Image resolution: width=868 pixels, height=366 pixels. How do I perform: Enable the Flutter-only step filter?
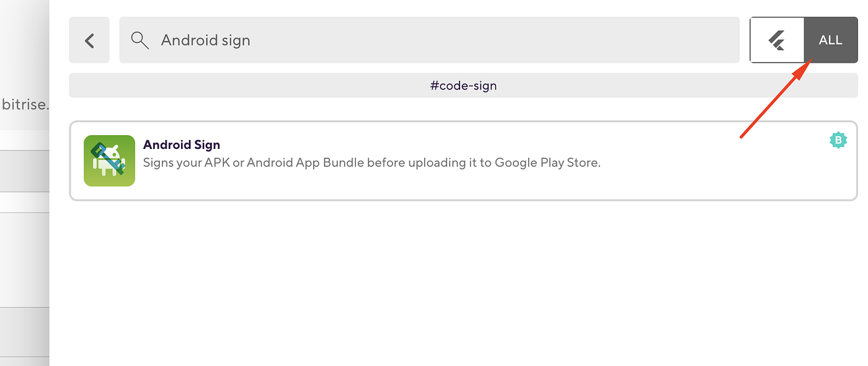[777, 40]
